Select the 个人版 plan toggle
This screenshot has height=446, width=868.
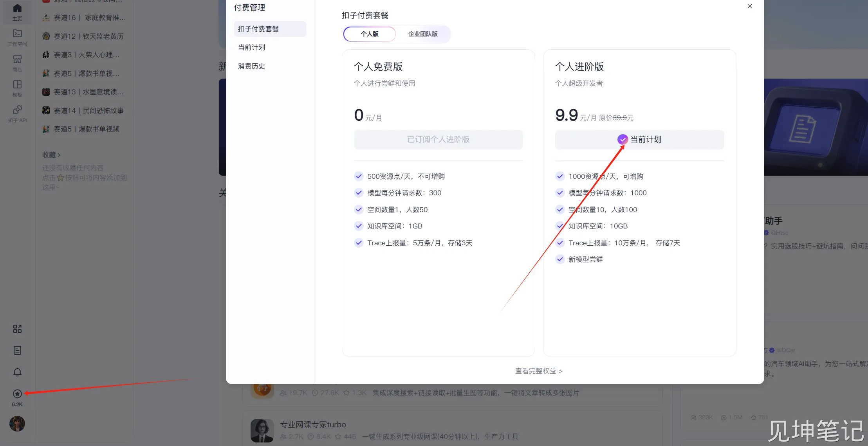[x=370, y=34]
